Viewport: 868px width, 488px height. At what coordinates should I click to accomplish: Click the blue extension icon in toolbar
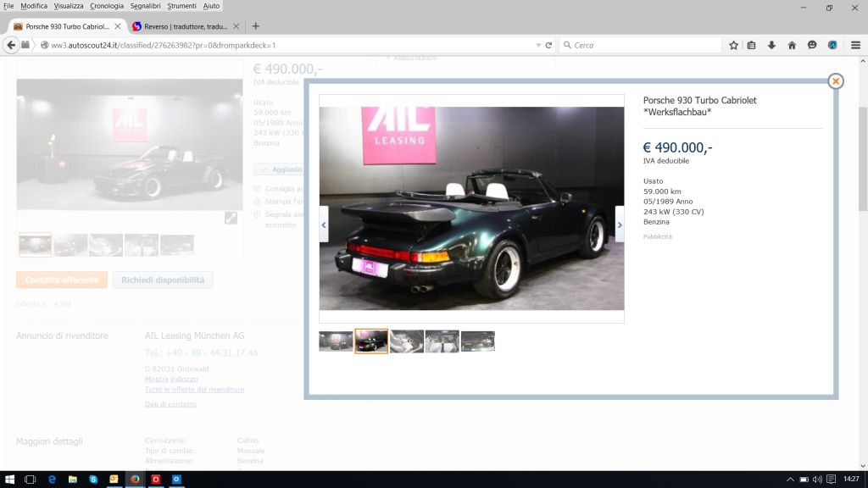coord(832,46)
